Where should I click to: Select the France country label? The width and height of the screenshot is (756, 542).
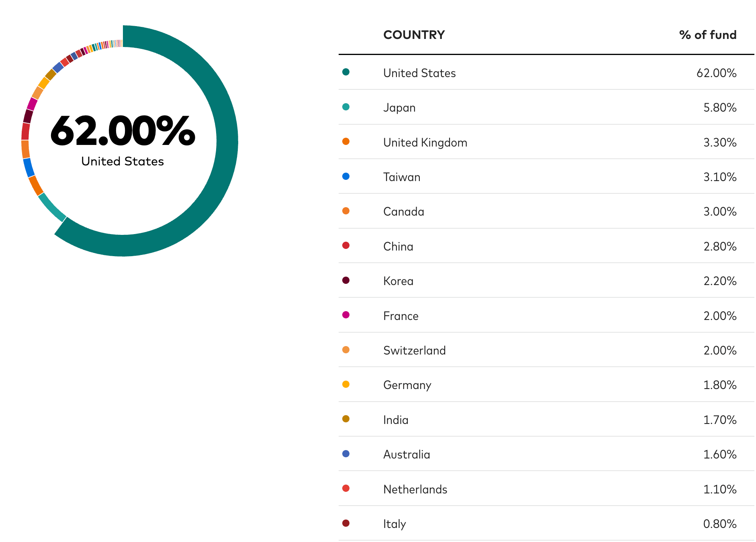(401, 316)
